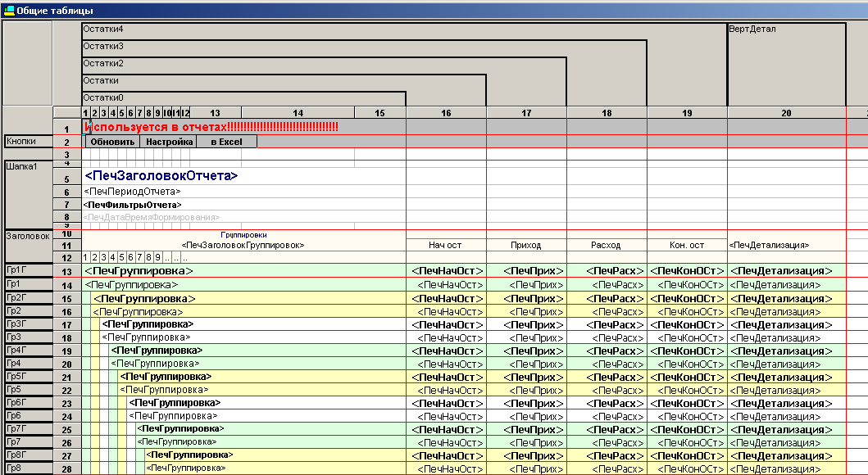
Task: Select the column 16 header
Action: click(446, 112)
